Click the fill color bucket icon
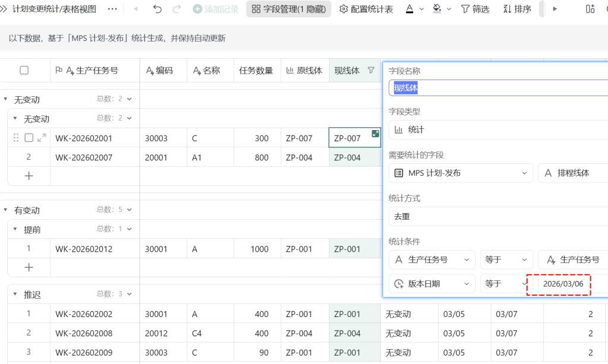This screenshot has width=608, height=364. coord(437,9)
